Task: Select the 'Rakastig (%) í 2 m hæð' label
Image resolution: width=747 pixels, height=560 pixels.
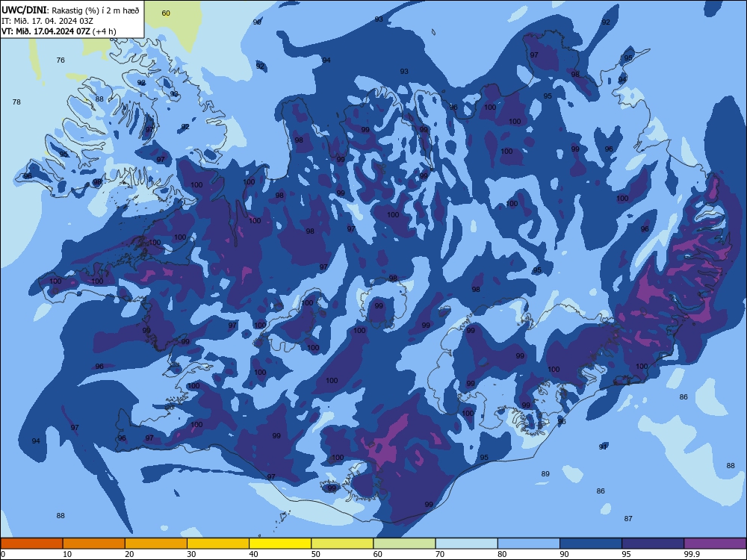Action: click(x=96, y=10)
